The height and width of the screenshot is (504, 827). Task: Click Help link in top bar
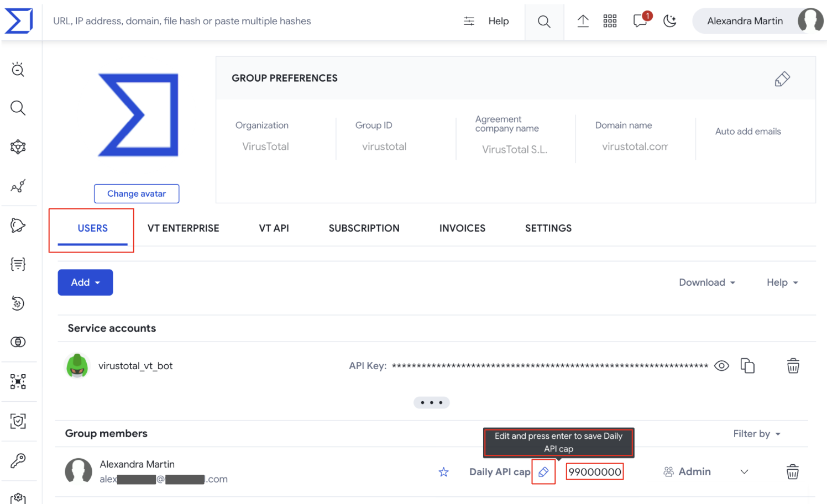click(x=499, y=21)
